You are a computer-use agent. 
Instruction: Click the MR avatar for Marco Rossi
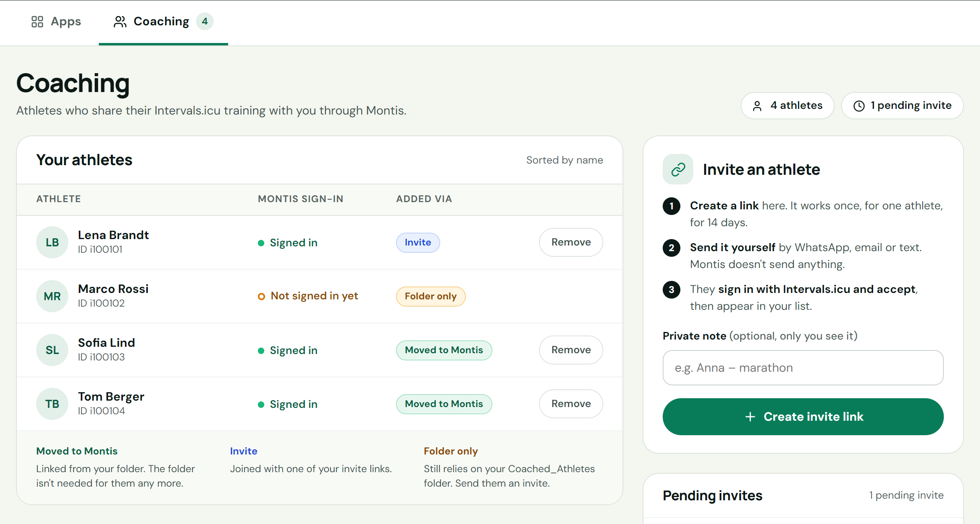pyautogui.click(x=52, y=296)
